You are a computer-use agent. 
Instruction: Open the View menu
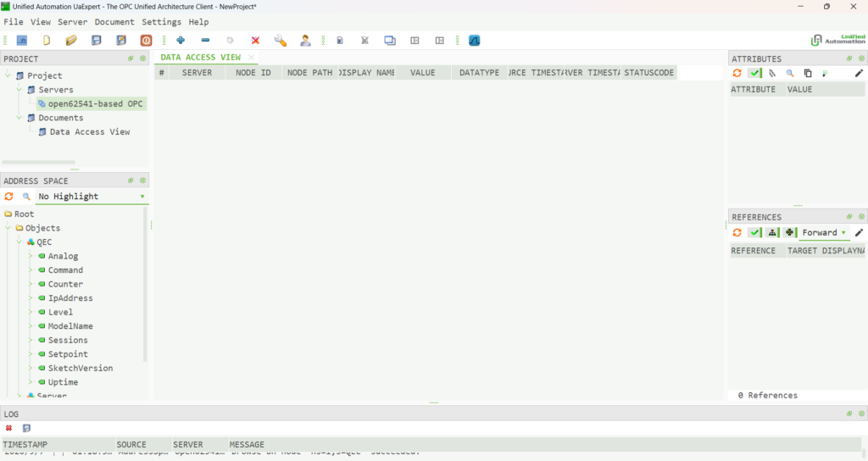41,21
